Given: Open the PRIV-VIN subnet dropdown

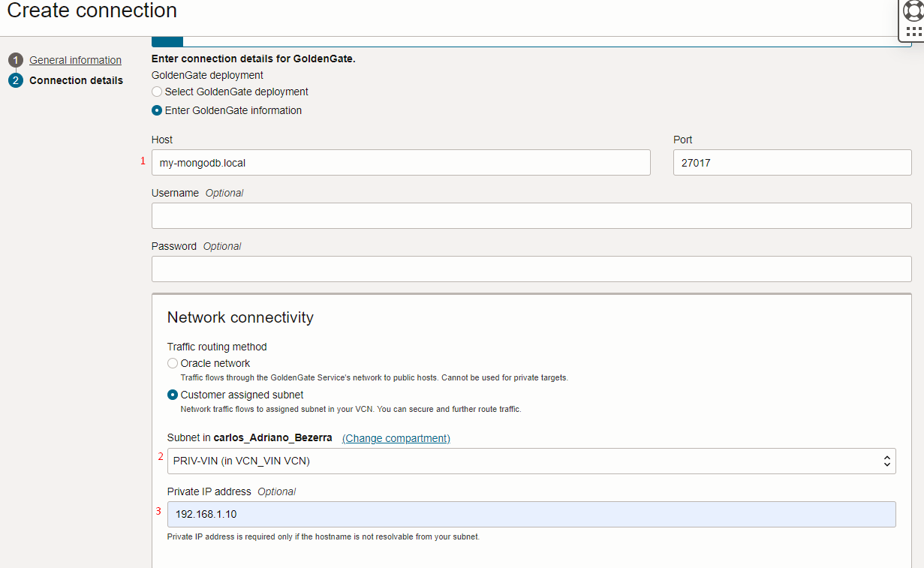Looking at the screenshot, I should tap(531, 461).
